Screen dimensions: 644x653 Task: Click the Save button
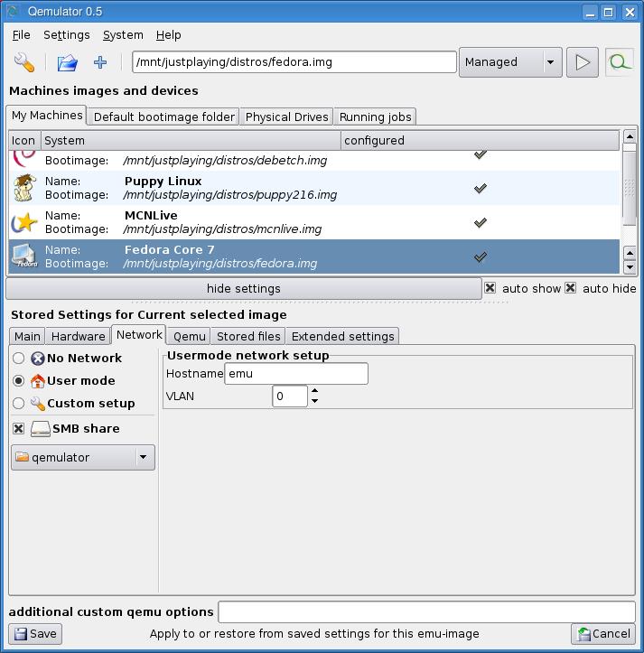35,634
